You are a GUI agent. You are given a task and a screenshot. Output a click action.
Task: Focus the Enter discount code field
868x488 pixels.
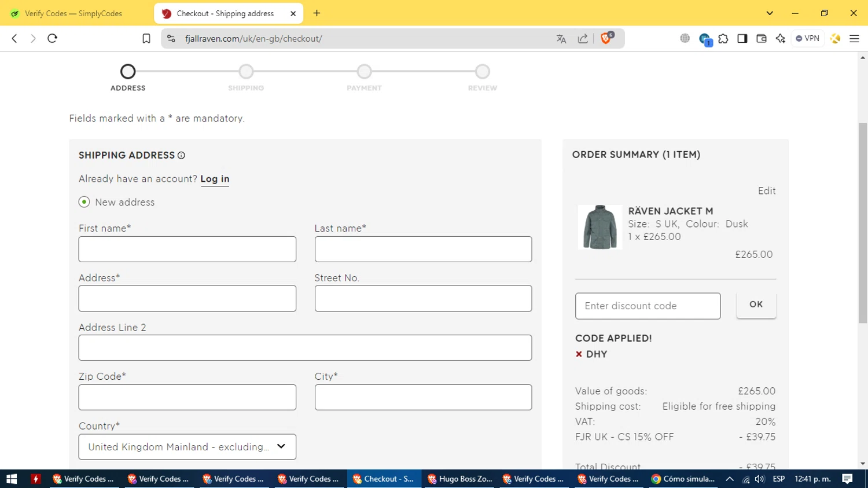point(648,306)
